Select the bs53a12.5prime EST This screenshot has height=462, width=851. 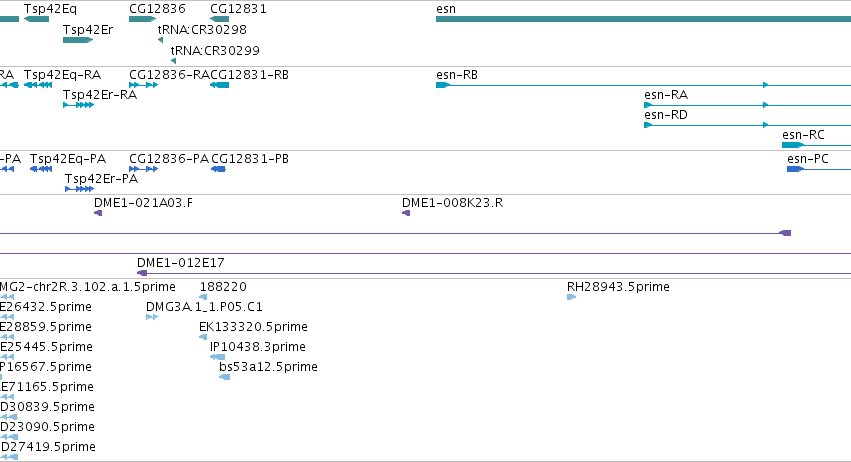[225, 377]
